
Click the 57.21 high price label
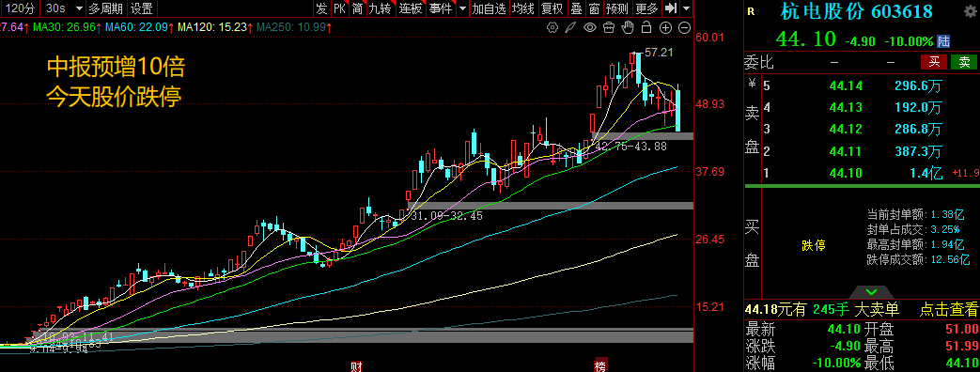(x=658, y=53)
